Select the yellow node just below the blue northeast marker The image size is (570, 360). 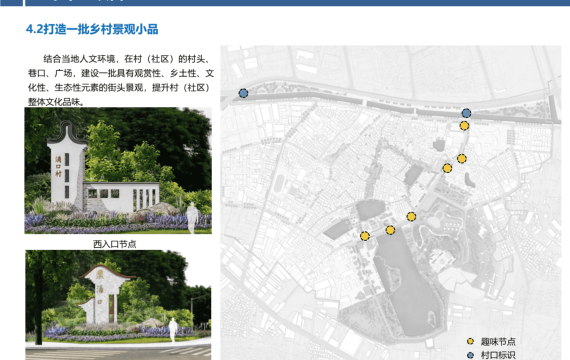464,126
